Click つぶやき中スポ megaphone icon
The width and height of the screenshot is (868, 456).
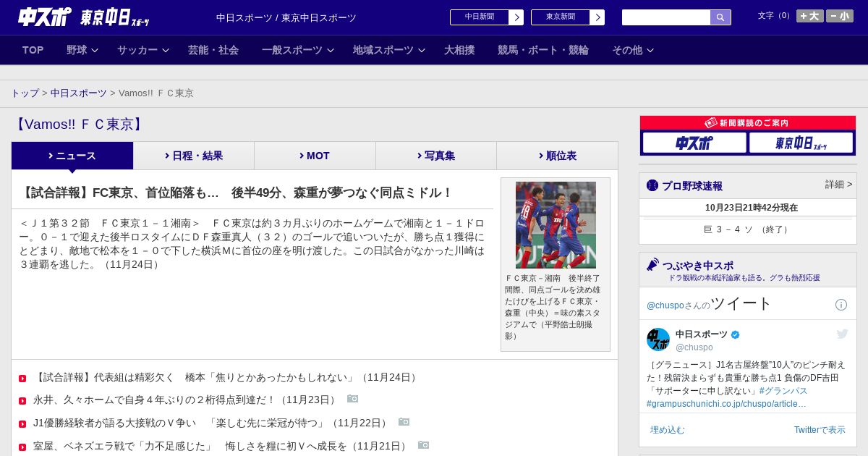[x=653, y=265]
